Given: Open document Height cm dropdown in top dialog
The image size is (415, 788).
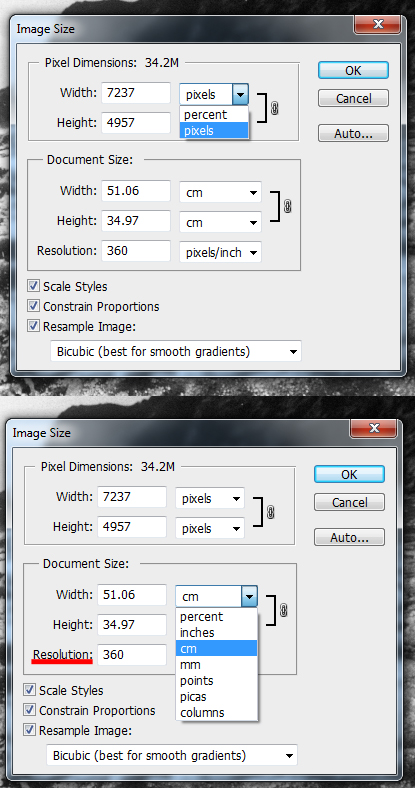Looking at the screenshot, I should pyautogui.click(x=221, y=222).
